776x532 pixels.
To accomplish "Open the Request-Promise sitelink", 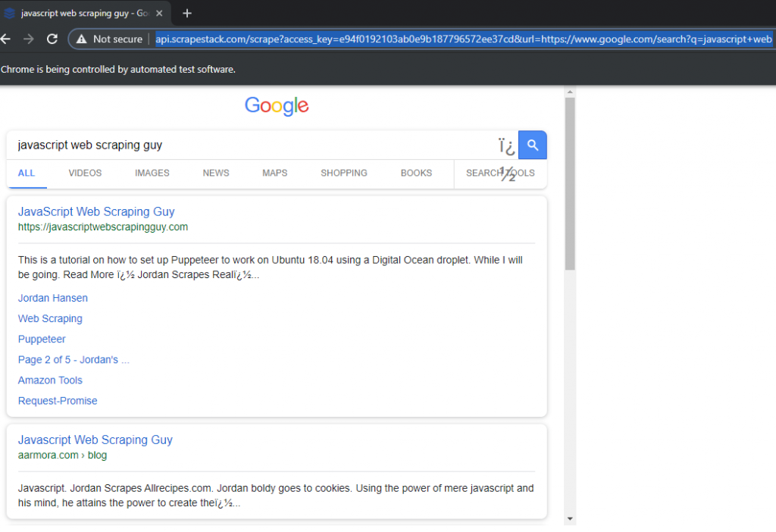I will pos(58,401).
